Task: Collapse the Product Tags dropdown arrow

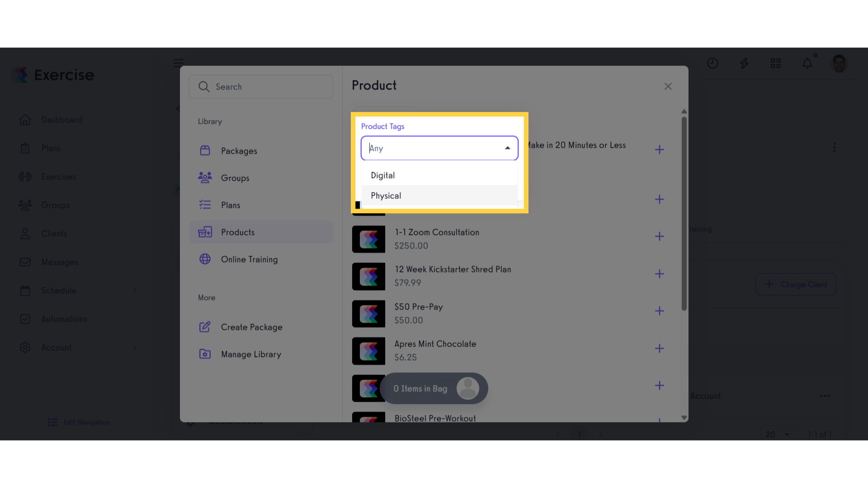Action: pyautogui.click(x=508, y=148)
